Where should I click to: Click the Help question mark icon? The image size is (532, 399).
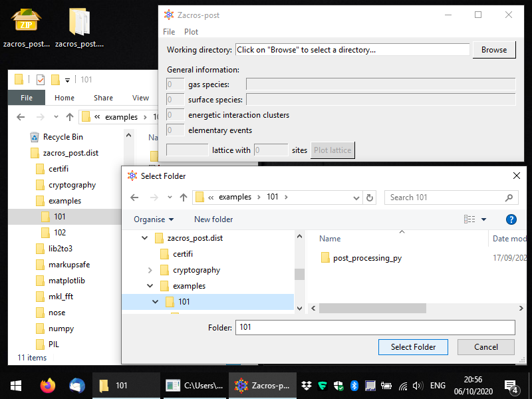click(511, 219)
